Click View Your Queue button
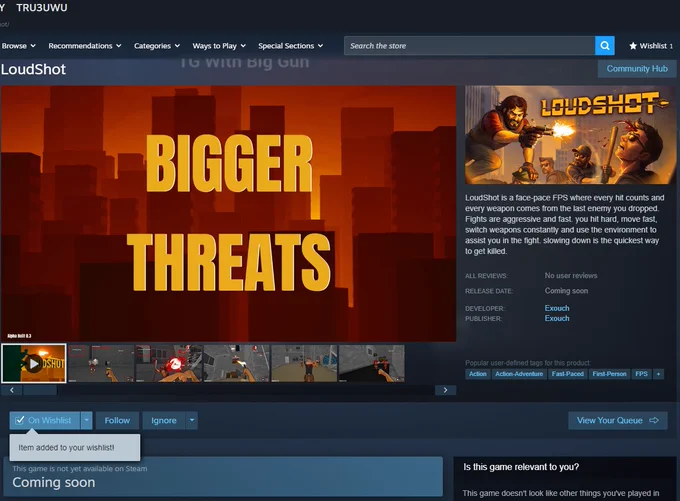 coord(618,420)
